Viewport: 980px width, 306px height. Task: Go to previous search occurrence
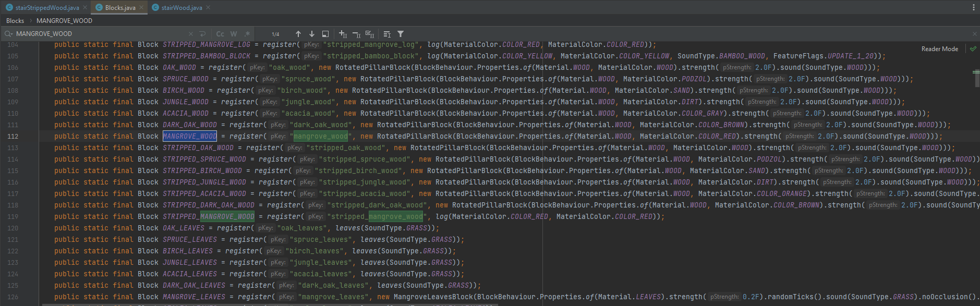(298, 34)
